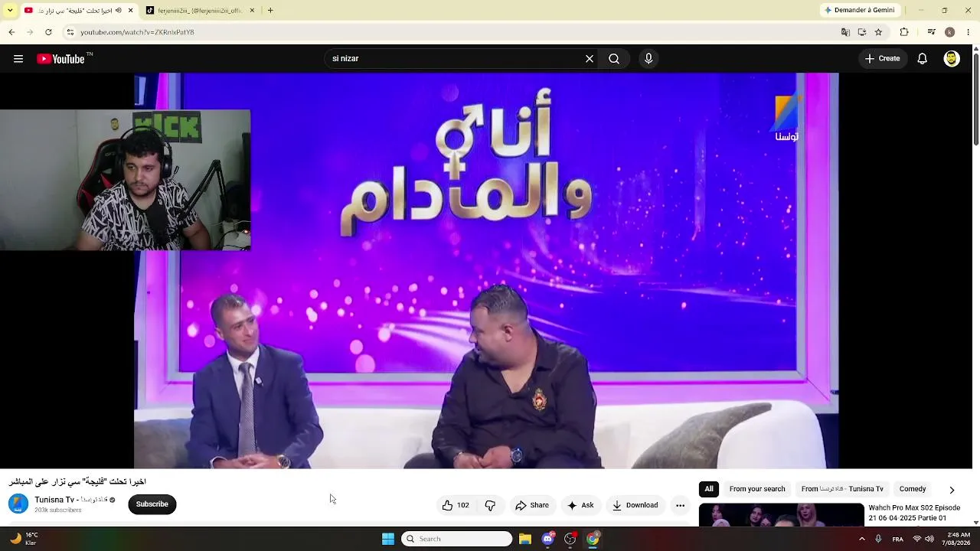This screenshot has height=551, width=980.
Task: Open the tab search dropdown arrow
Action: (x=10, y=10)
